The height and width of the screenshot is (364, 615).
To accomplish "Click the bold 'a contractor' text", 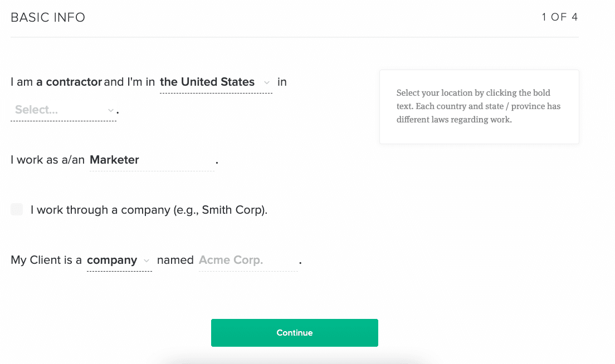I will click(x=70, y=82).
